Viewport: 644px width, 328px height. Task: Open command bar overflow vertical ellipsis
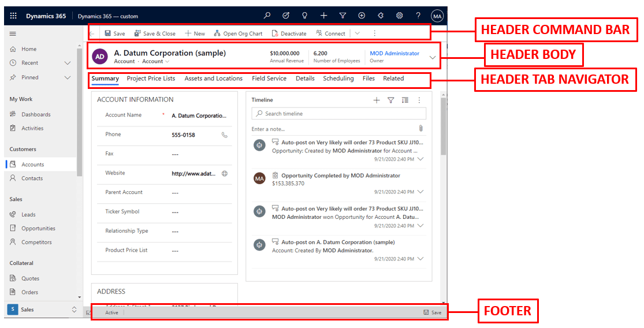click(374, 33)
